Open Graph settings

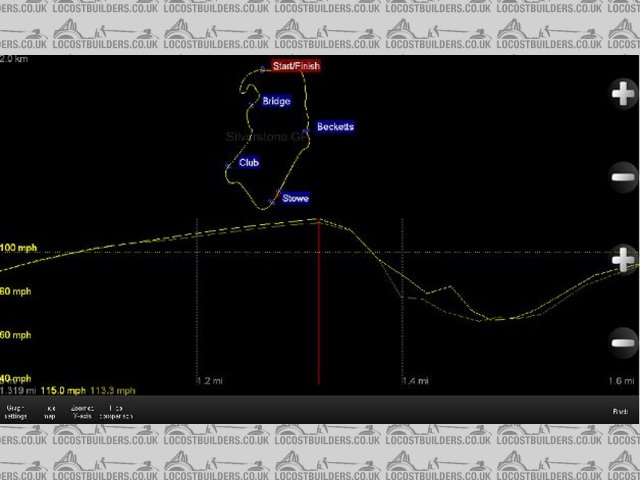point(16,411)
